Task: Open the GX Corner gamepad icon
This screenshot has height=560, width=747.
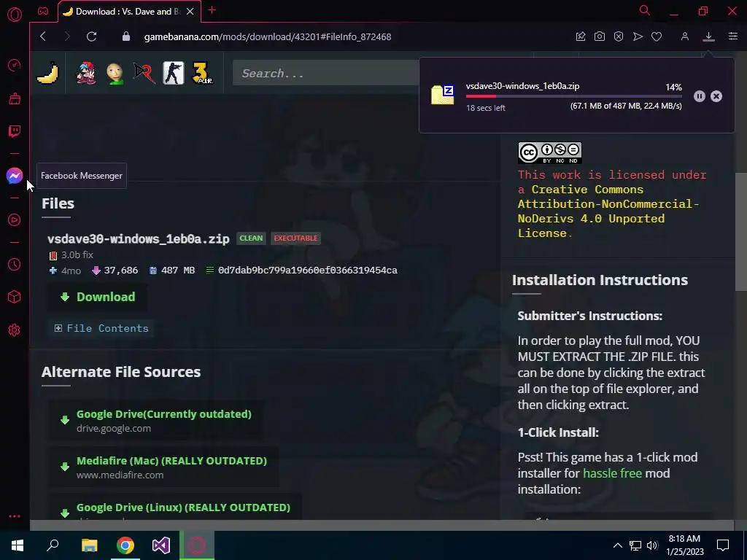Action: 43,11
